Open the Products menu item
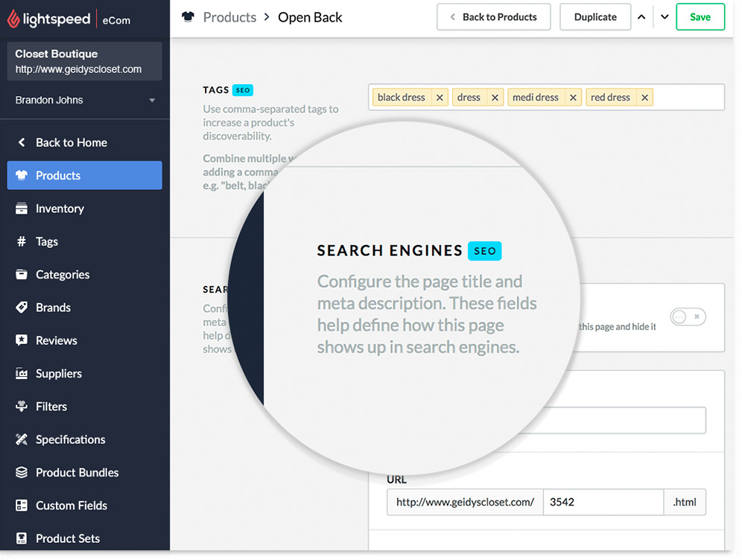742x560 pixels. (x=85, y=175)
